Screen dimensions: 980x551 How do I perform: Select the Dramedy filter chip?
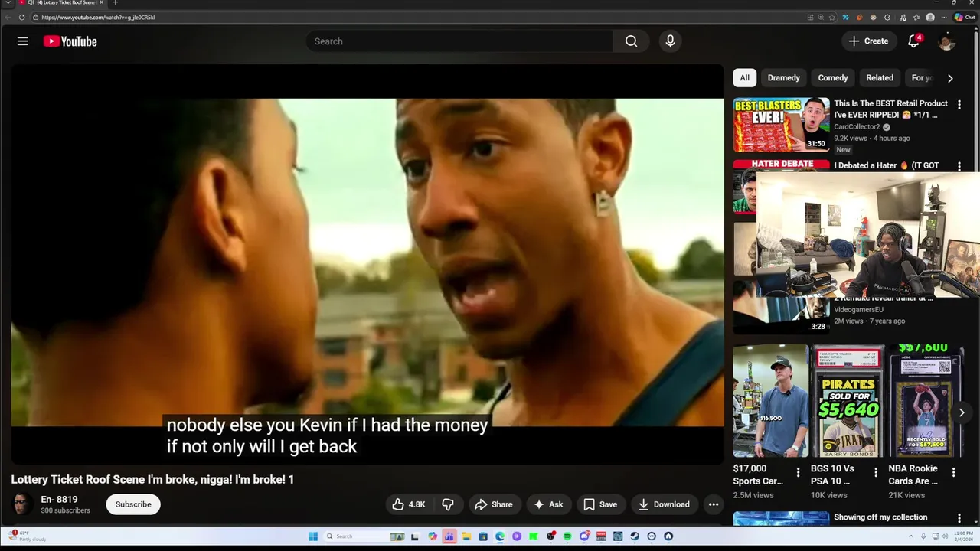tap(783, 78)
